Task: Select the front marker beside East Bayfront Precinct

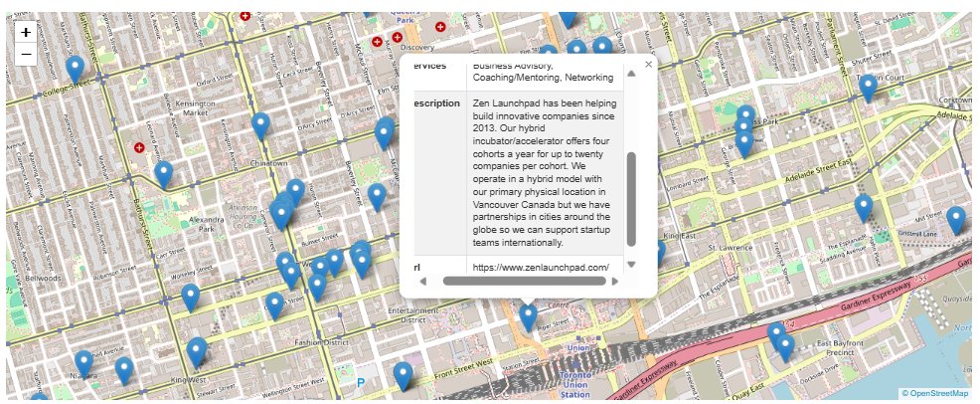Action: click(785, 347)
